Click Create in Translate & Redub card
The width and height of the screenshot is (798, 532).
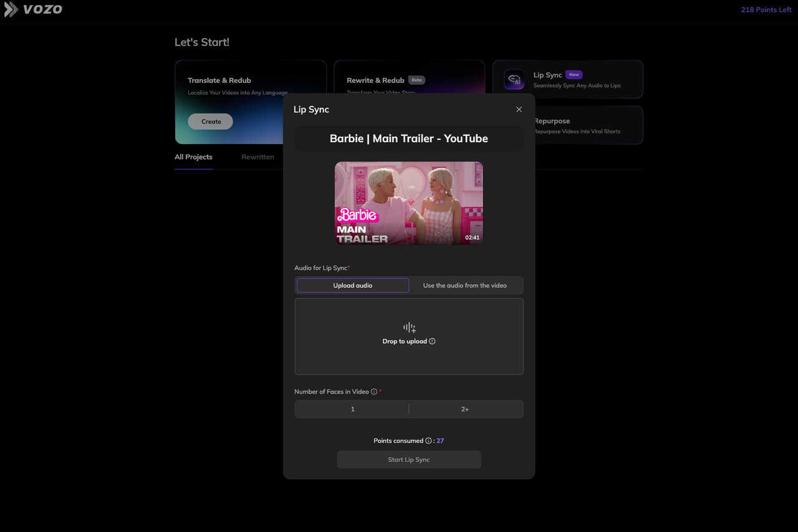pyautogui.click(x=211, y=121)
